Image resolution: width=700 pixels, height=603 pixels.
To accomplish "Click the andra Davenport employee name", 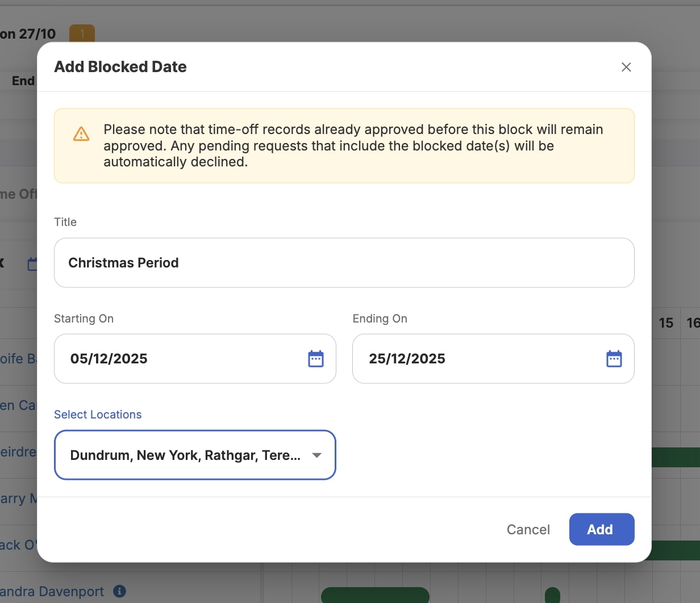I will [52, 592].
